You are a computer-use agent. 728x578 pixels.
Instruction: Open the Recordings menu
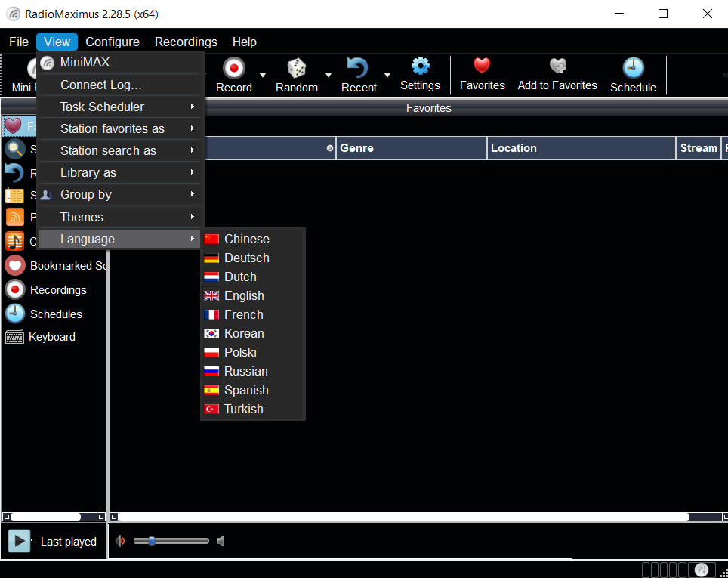(186, 42)
